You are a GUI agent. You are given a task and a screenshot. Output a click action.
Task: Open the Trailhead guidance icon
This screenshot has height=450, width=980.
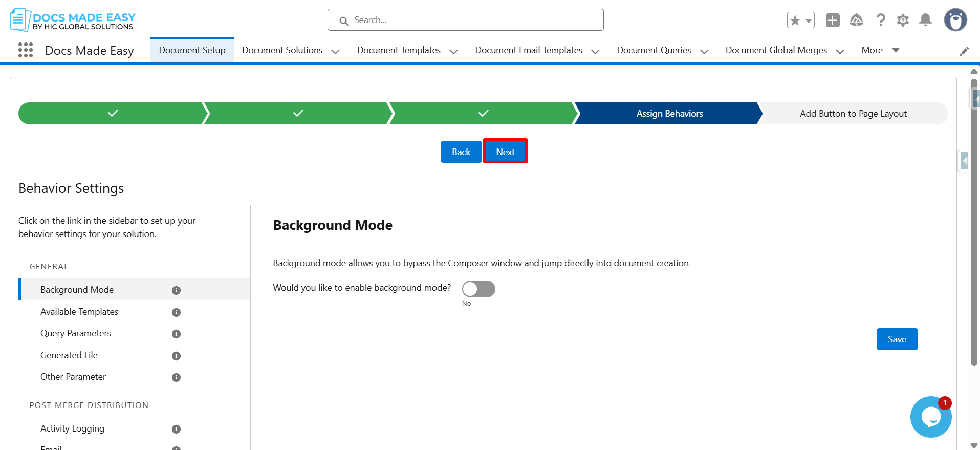(856, 20)
